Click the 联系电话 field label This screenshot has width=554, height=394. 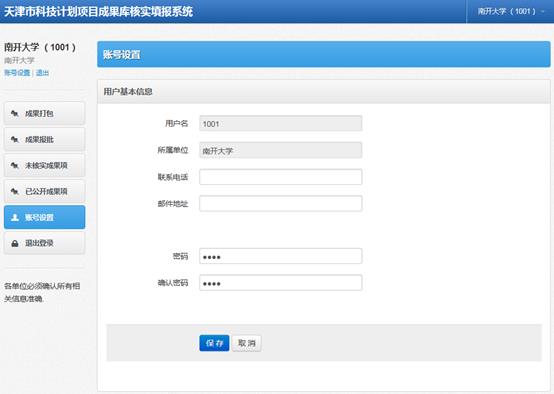coord(173,177)
